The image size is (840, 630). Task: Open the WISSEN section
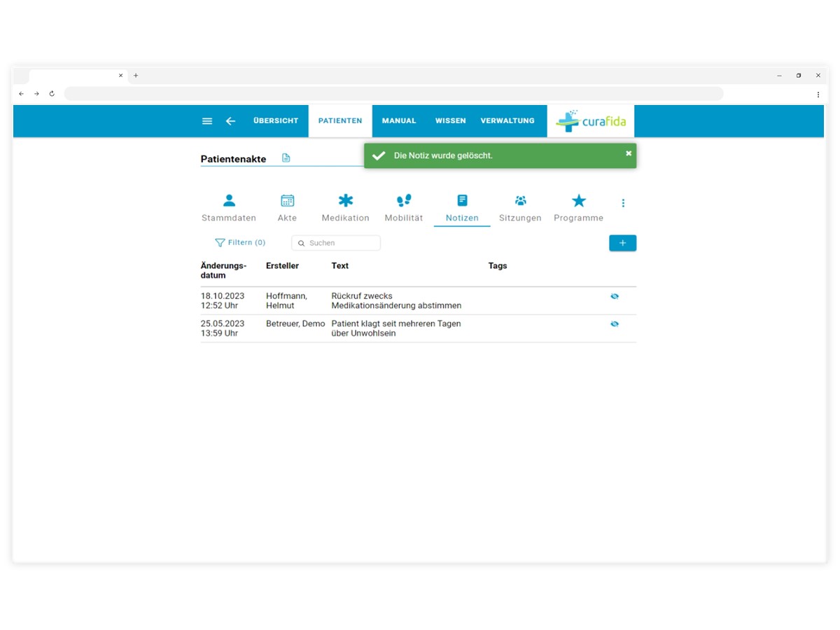coord(451,121)
